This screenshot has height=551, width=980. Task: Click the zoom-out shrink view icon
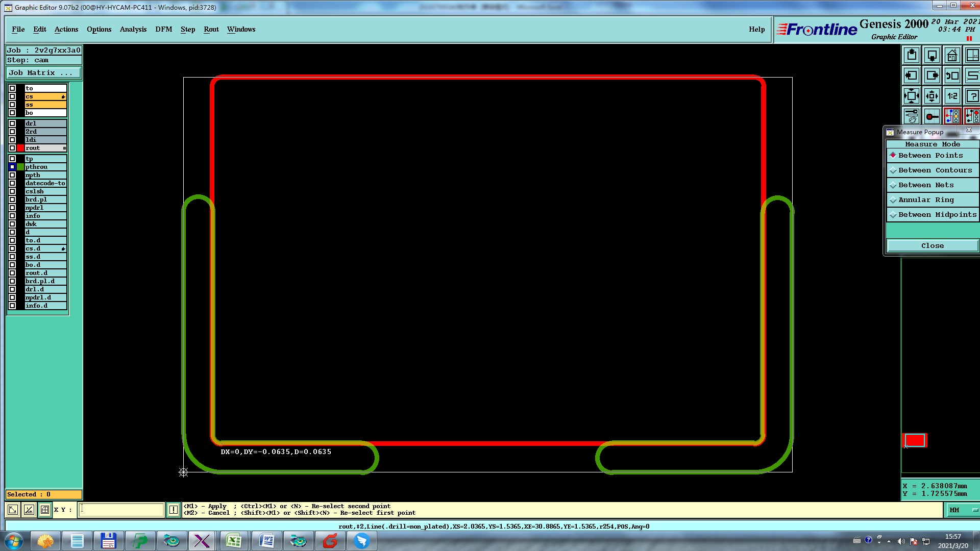click(932, 96)
